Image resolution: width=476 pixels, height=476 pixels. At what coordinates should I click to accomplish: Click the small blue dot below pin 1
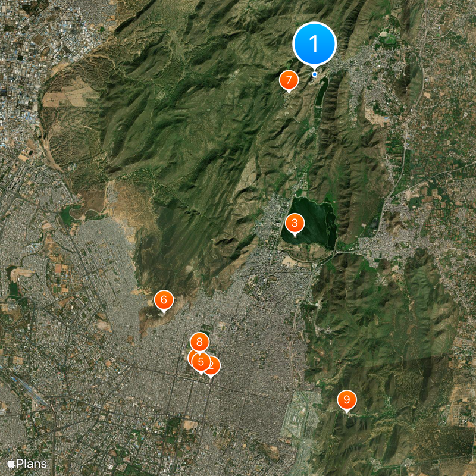click(314, 74)
